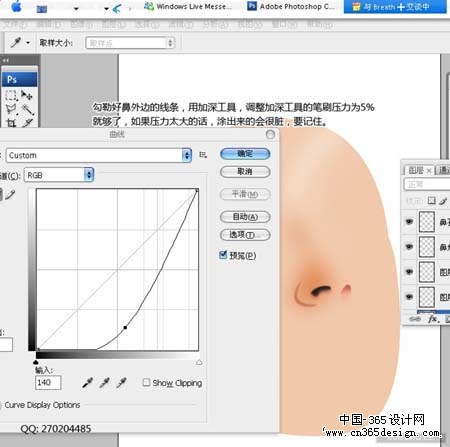
Task: Select the top-right endpoint of the curve
Action: (197, 190)
